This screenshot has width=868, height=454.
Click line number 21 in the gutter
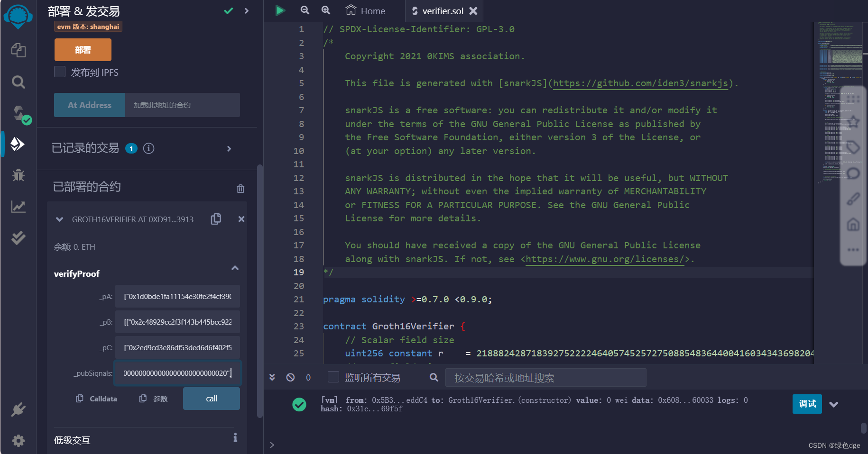[x=298, y=300]
